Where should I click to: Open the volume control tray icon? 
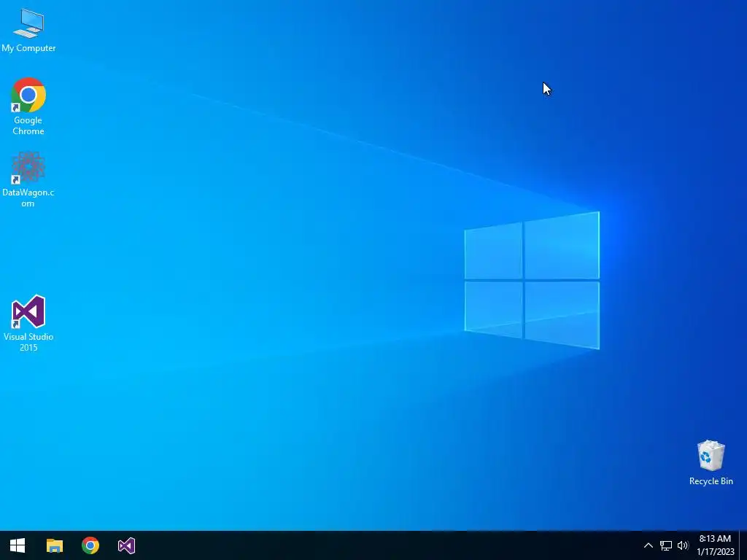pyautogui.click(x=683, y=545)
